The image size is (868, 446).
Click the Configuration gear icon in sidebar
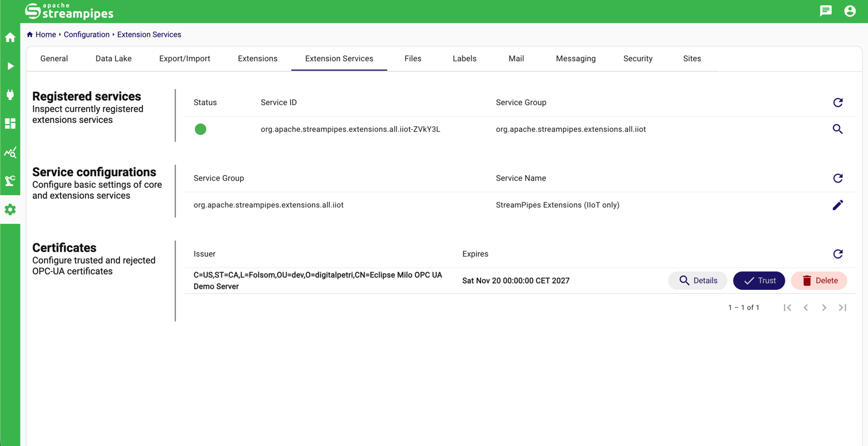[x=10, y=210]
